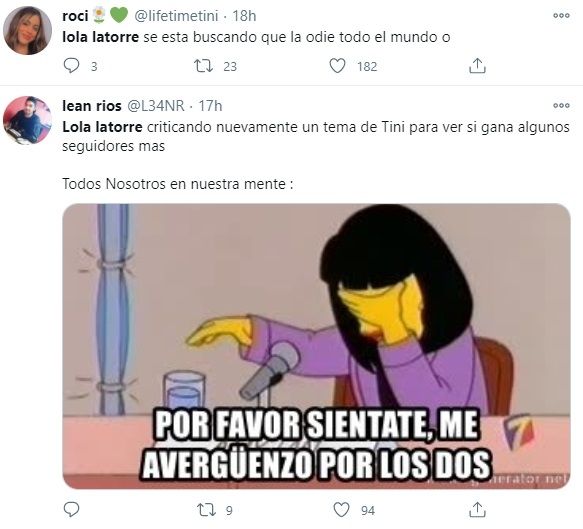The image size is (583, 529).
Task: Visit the @lifetimetini handle
Action: click(x=175, y=16)
